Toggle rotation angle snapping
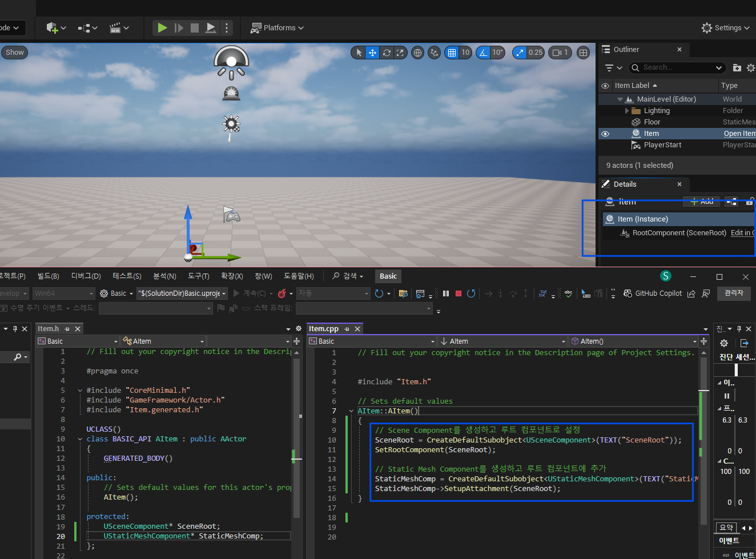 483,53
